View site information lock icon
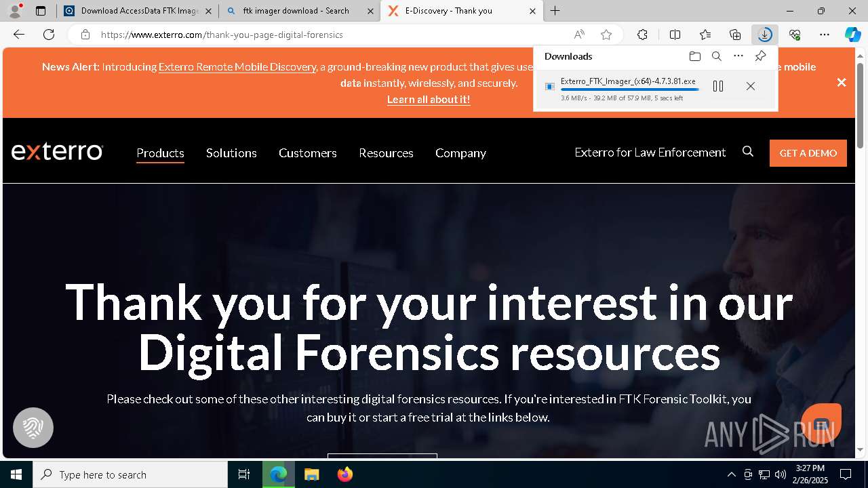Image resolution: width=868 pixels, height=488 pixels. pyautogui.click(x=85, y=35)
